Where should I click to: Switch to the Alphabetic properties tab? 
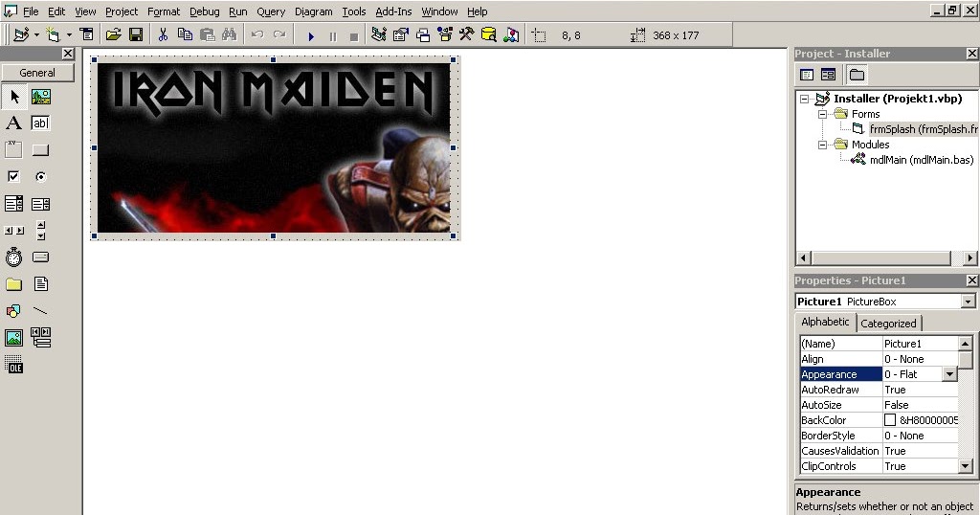tap(825, 322)
